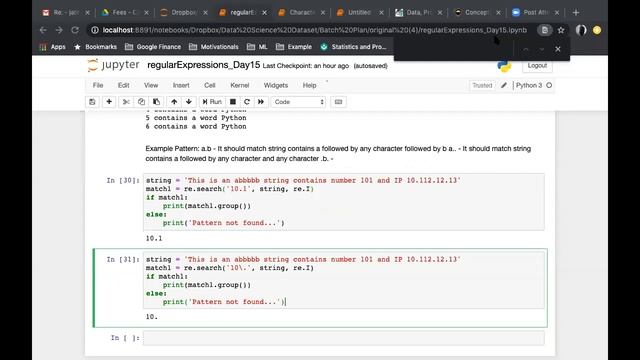Restart the kernel icon
640x360 pixels.
pyautogui.click(x=247, y=102)
